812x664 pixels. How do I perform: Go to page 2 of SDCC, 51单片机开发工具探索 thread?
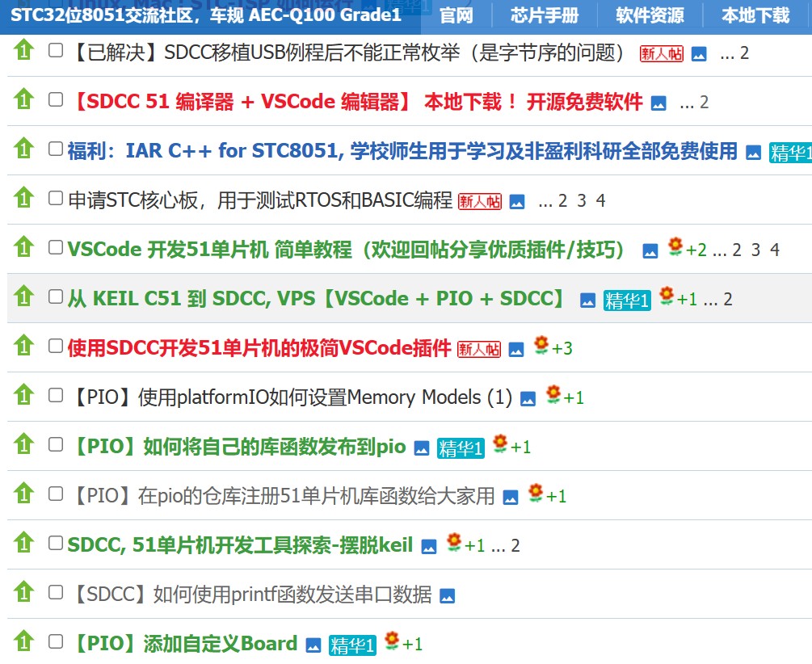coord(515,546)
